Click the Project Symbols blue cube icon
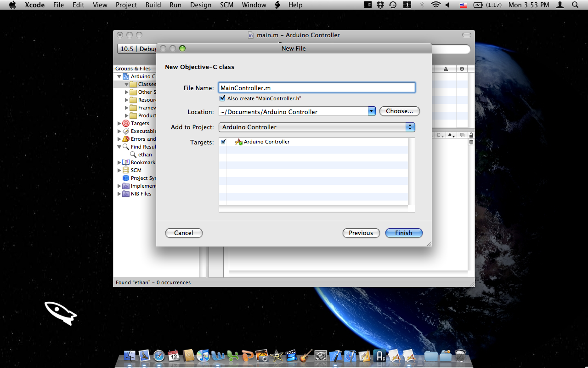The height and width of the screenshot is (368, 588). (125, 178)
